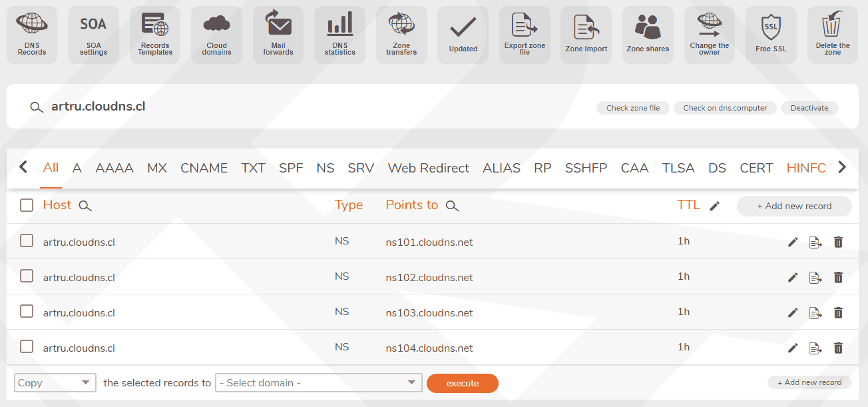Check the ns102.cloudns.net row checkbox
868x407 pixels.
pyautogui.click(x=27, y=276)
